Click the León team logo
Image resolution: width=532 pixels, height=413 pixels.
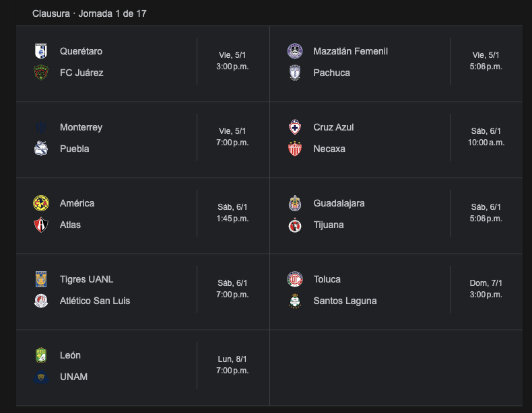click(41, 355)
